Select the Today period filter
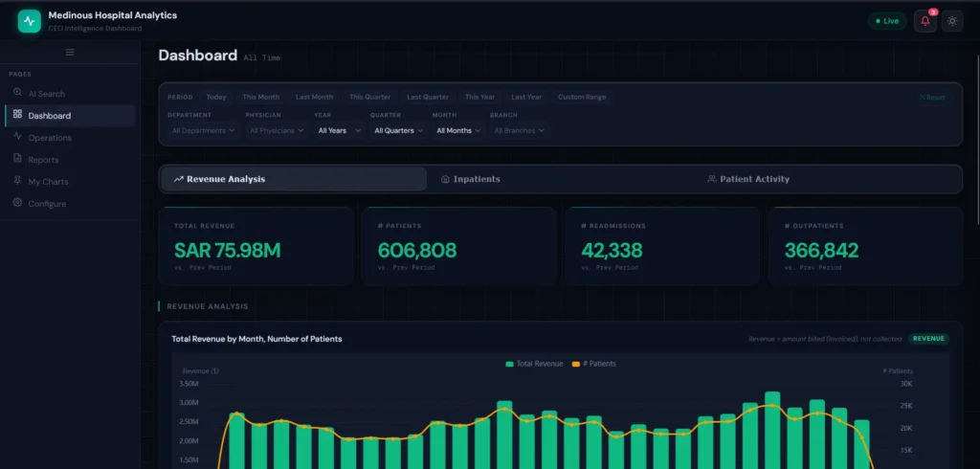This screenshot has height=469, width=980. pos(216,97)
